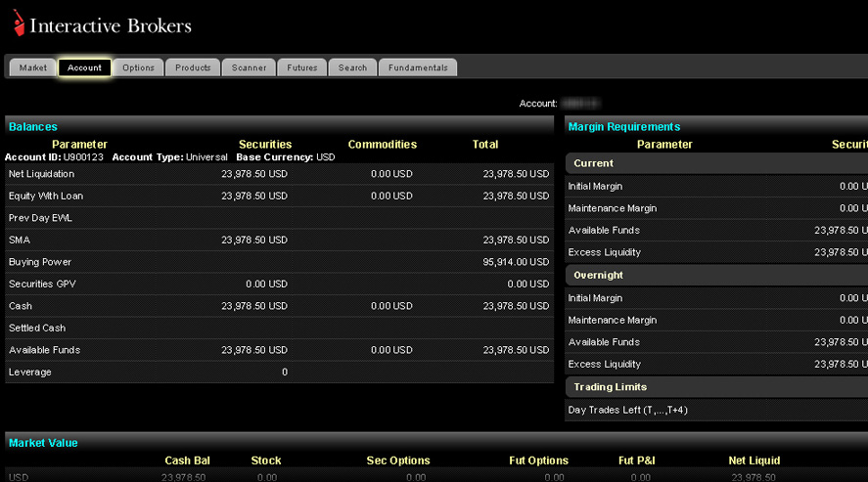
Task: Click the 95,914.00 USD buying power value
Action: 516,262
